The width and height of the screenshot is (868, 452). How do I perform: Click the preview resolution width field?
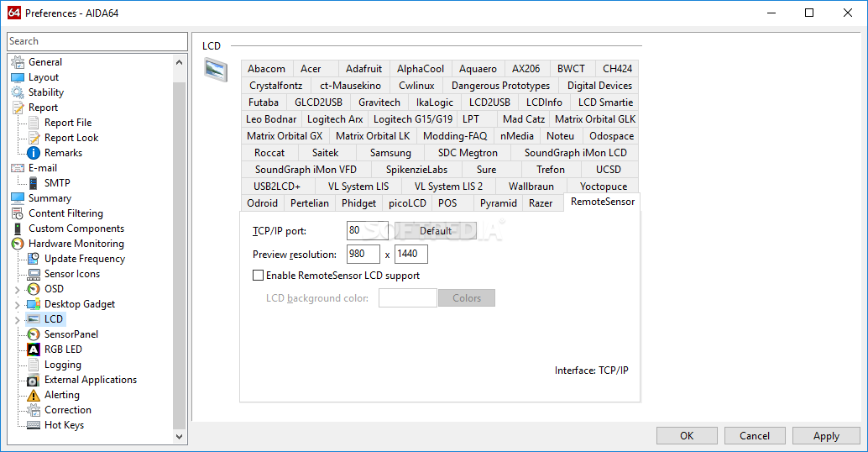(363, 255)
